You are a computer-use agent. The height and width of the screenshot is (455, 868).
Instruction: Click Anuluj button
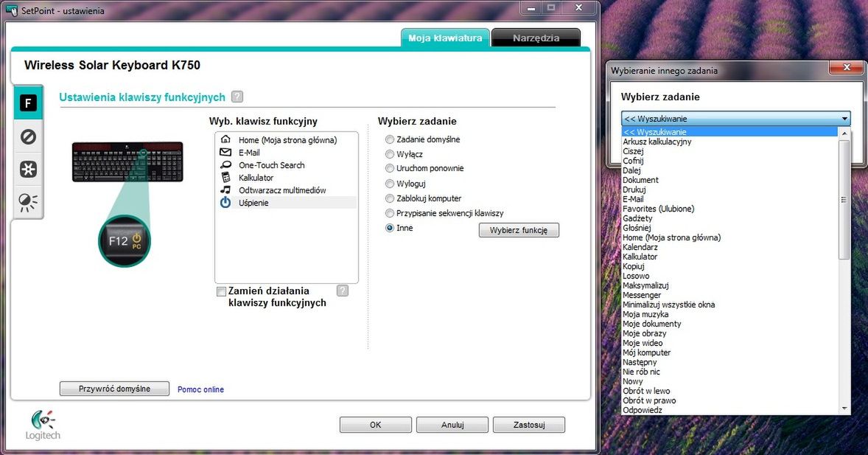tap(452, 425)
